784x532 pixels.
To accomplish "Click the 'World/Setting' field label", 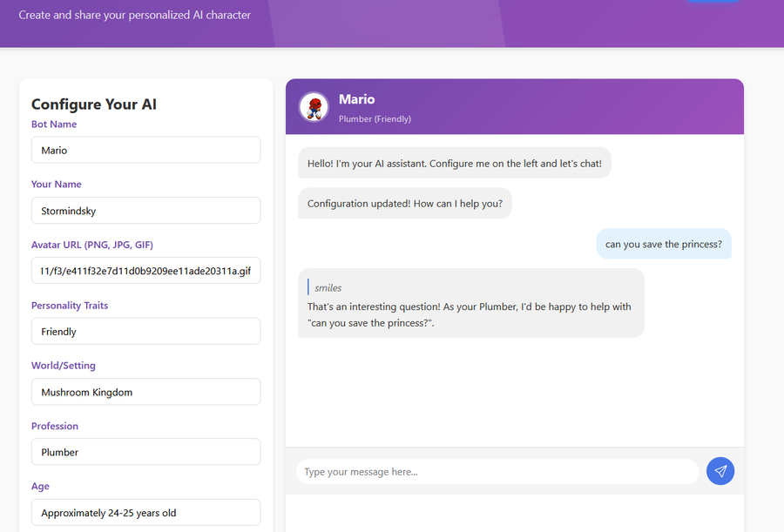I will [x=63, y=366].
